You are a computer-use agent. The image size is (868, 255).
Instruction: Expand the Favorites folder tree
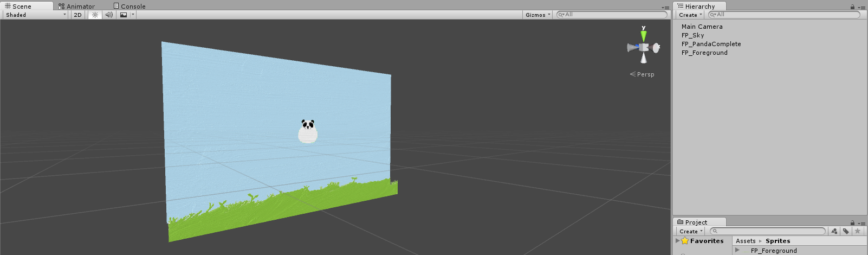[x=677, y=240]
